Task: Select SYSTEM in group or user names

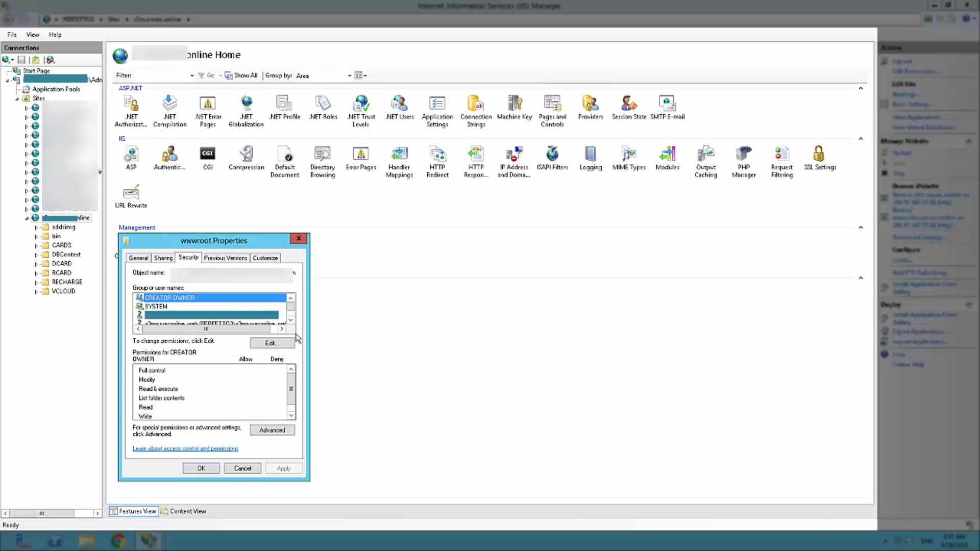Action: click(x=156, y=307)
